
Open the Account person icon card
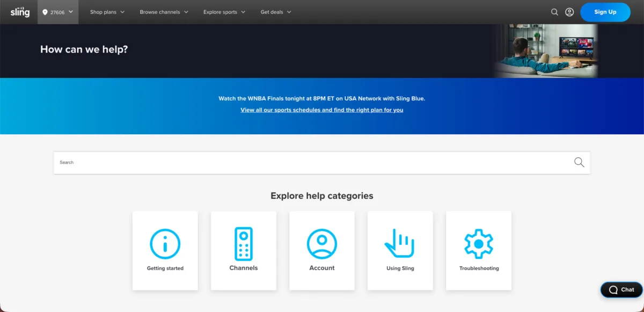click(322, 250)
